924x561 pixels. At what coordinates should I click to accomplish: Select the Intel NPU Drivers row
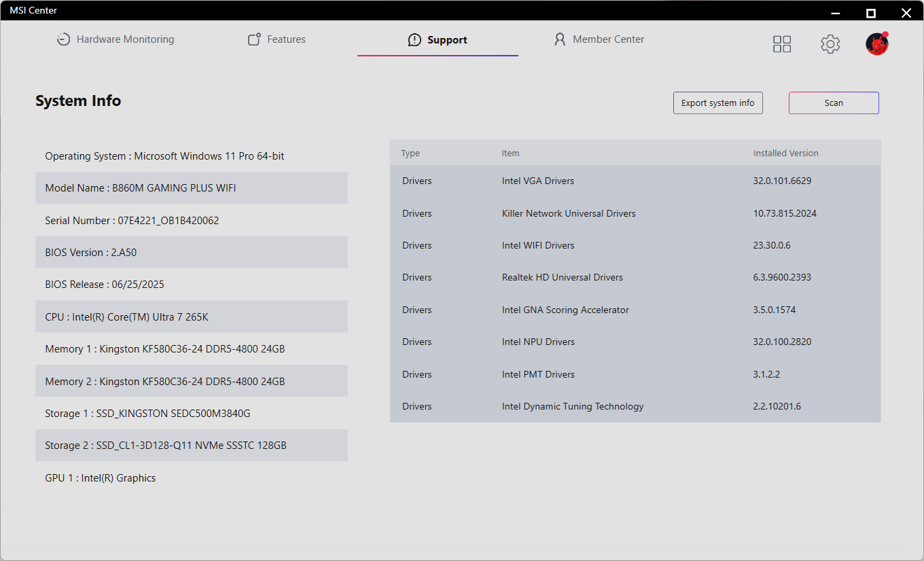click(635, 342)
